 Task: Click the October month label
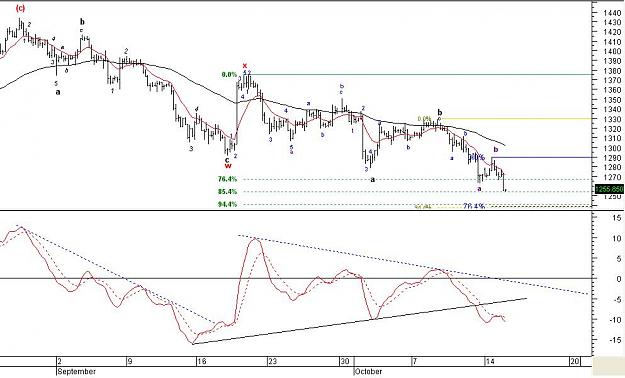[369, 372]
